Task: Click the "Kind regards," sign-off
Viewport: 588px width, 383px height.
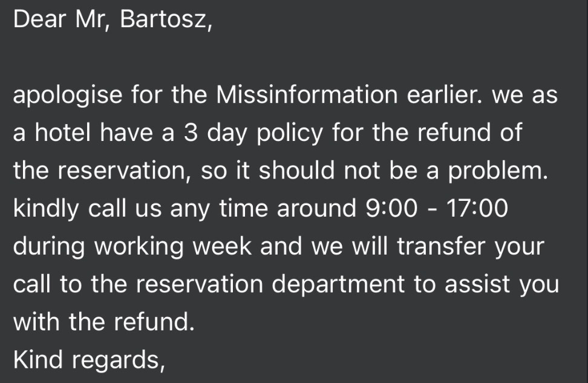Action: click(x=90, y=360)
